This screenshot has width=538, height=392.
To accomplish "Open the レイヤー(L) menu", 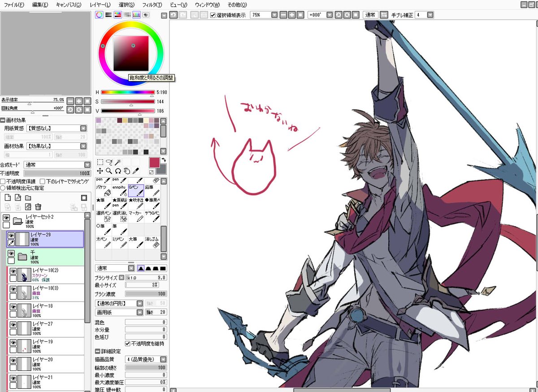I will (101, 4).
